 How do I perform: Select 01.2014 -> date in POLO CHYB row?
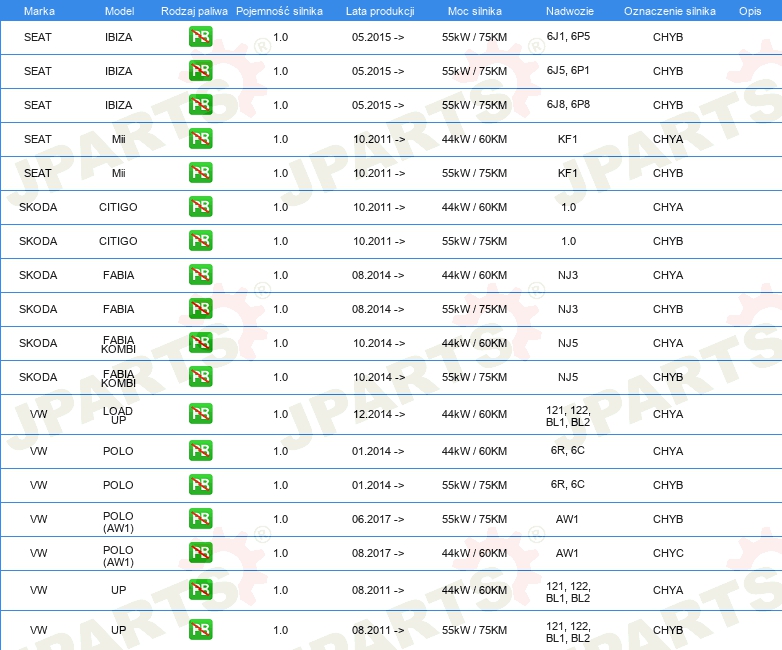[378, 485]
